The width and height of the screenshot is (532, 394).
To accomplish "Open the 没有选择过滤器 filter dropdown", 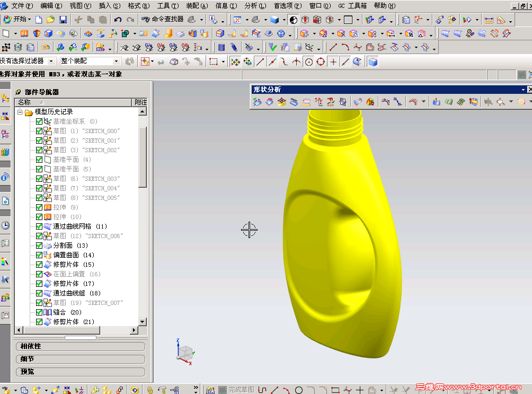I will pos(51,61).
